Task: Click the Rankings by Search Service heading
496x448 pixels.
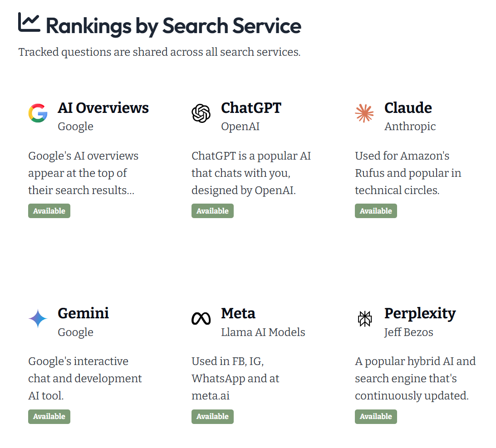Action: [x=173, y=26]
